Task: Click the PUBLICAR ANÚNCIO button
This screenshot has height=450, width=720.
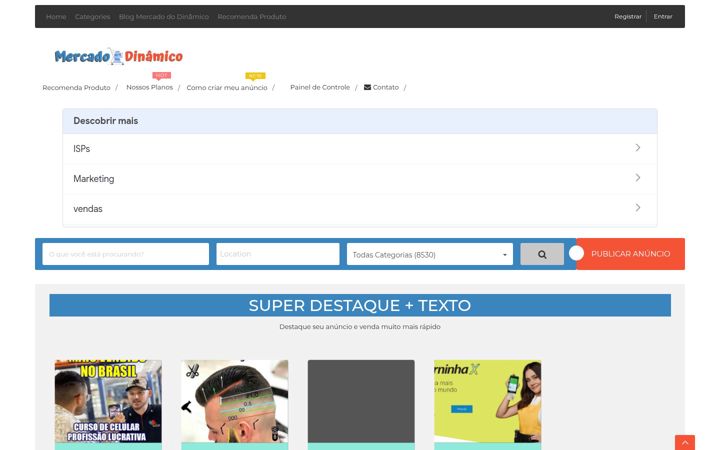Action: tap(630, 253)
